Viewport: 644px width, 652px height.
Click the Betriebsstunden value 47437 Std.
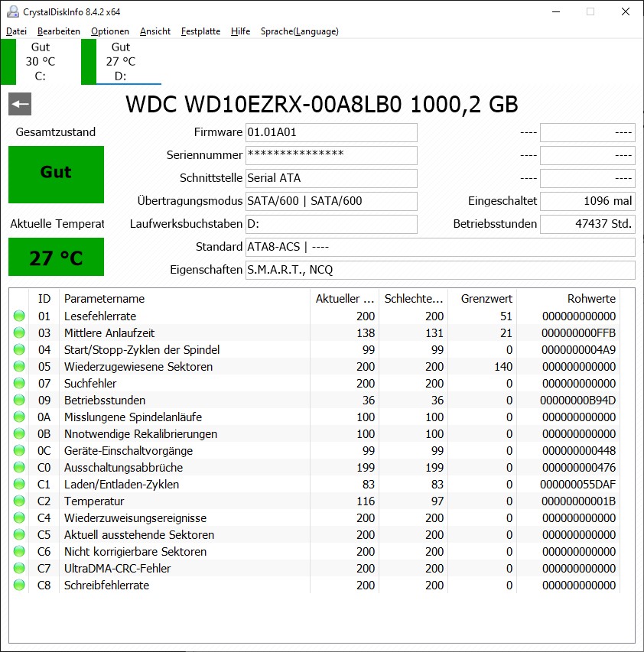click(x=588, y=224)
